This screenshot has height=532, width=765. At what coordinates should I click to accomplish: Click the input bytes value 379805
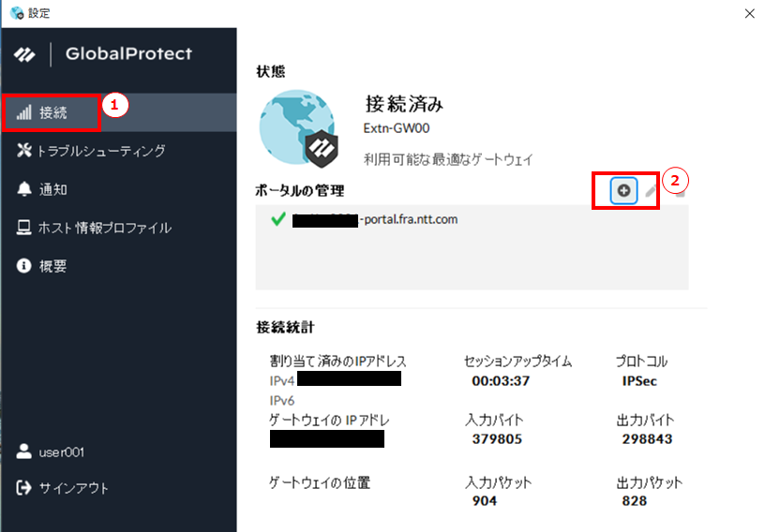[x=497, y=439]
